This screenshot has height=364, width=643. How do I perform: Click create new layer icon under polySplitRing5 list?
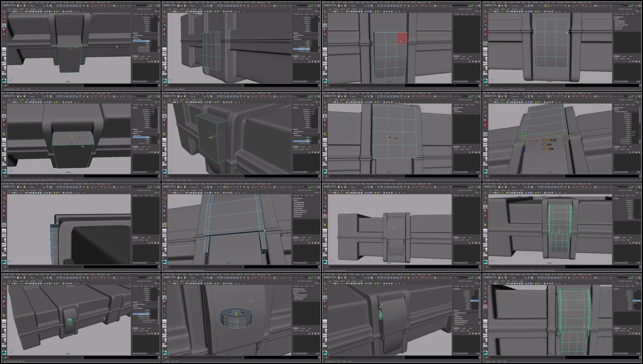316,243
